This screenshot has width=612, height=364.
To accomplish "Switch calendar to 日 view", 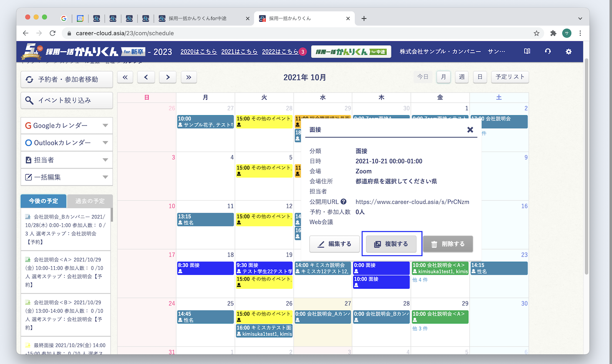I will coord(480,77).
